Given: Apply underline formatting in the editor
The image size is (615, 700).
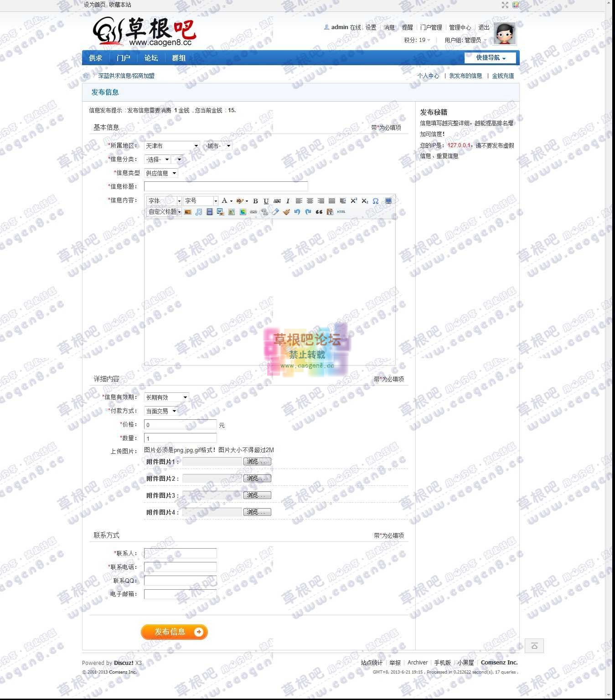Looking at the screenshot, I should coord(266,201).
